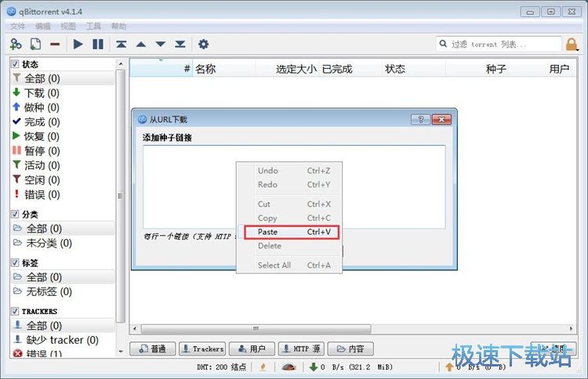Sort by the 种子 column header
This screenshot has height=379, width=588.
[477, 69]
